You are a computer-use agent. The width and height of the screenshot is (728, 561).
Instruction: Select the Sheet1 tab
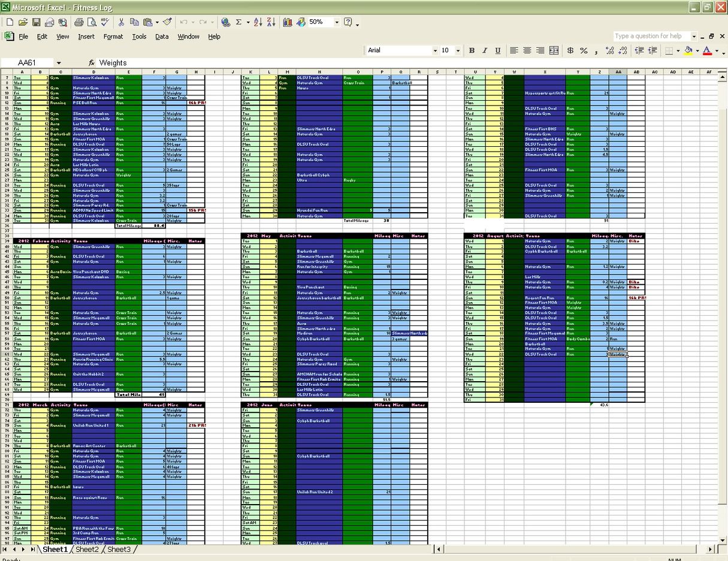click(x=55, y=549)
